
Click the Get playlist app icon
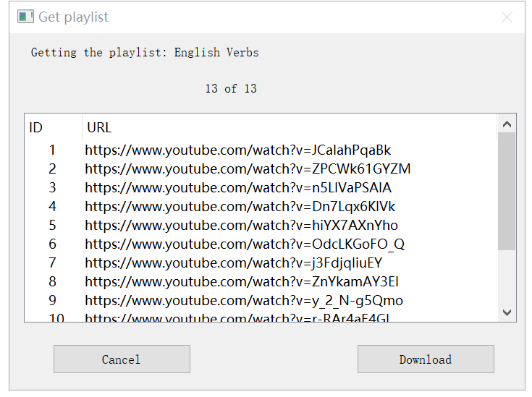click(x=25, y=17)
